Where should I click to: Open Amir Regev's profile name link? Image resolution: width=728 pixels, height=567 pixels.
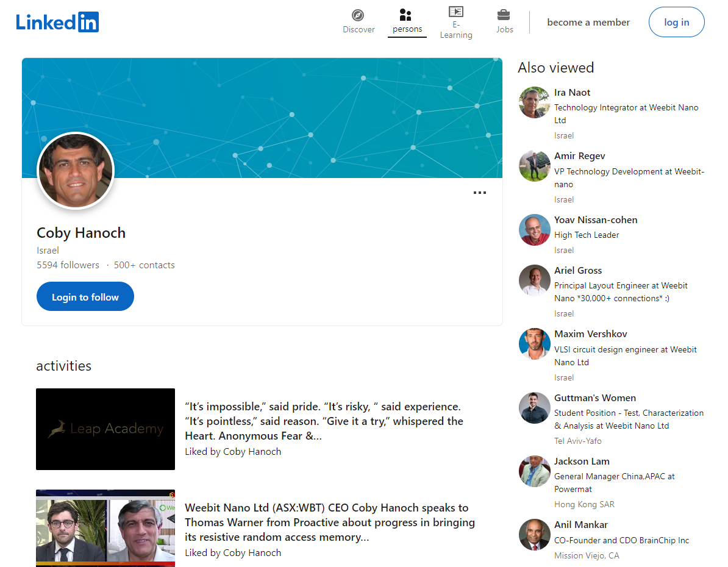point(579,156)
